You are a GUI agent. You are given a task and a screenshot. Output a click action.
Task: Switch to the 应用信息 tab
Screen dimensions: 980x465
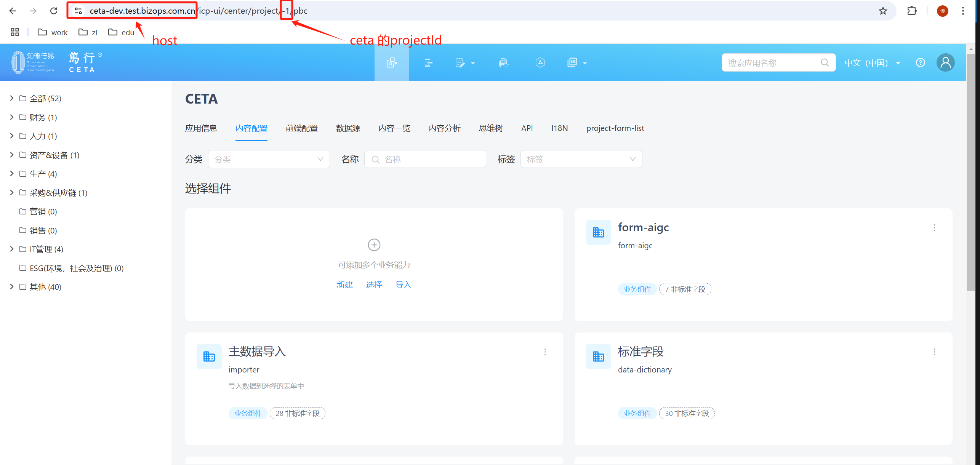(201, 128)
